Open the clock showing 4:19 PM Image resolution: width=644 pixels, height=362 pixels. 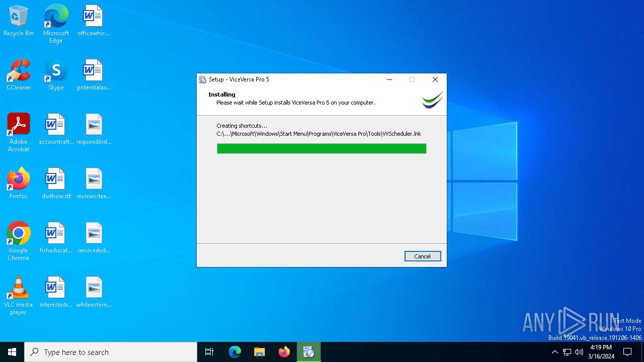point(601,352)
